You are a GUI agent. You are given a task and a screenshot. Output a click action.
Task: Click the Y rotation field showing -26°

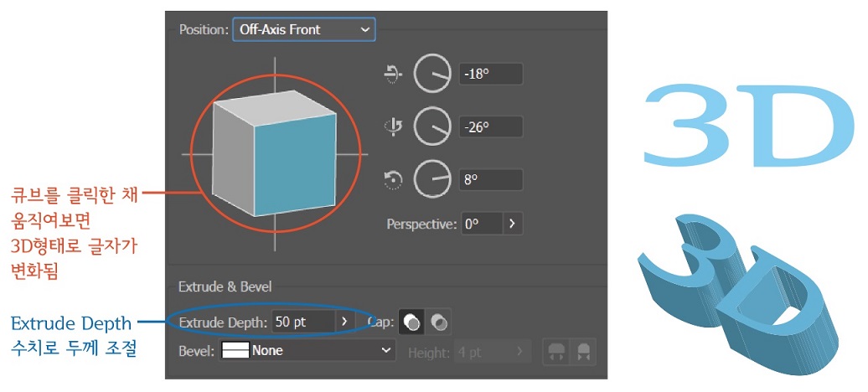[491, 127]
